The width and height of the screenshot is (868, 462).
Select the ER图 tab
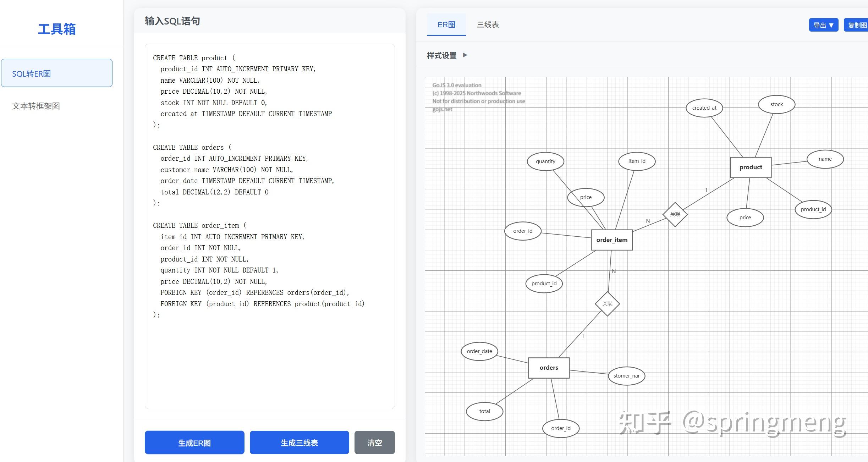446,24
